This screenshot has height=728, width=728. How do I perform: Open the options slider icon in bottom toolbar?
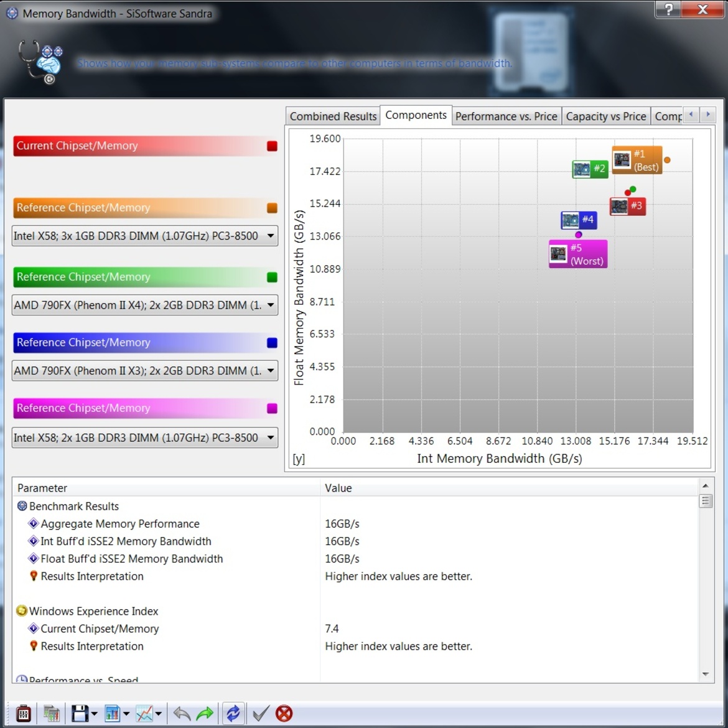(x=23, y=713)
